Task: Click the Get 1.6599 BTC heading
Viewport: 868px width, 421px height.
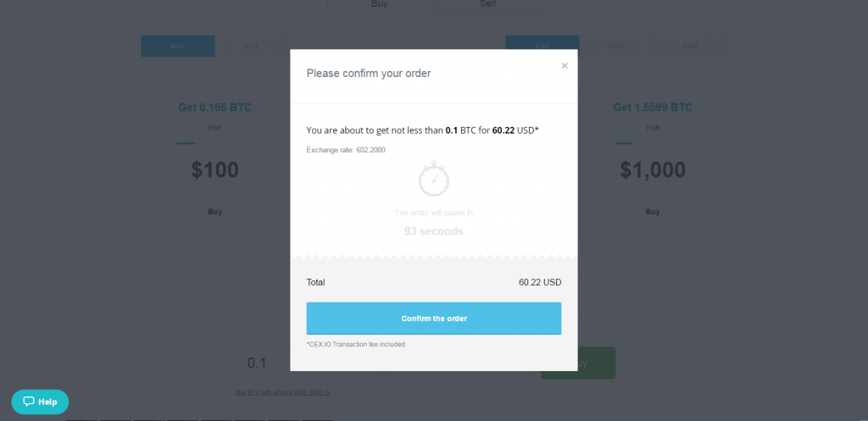Action: pos(653,108)
